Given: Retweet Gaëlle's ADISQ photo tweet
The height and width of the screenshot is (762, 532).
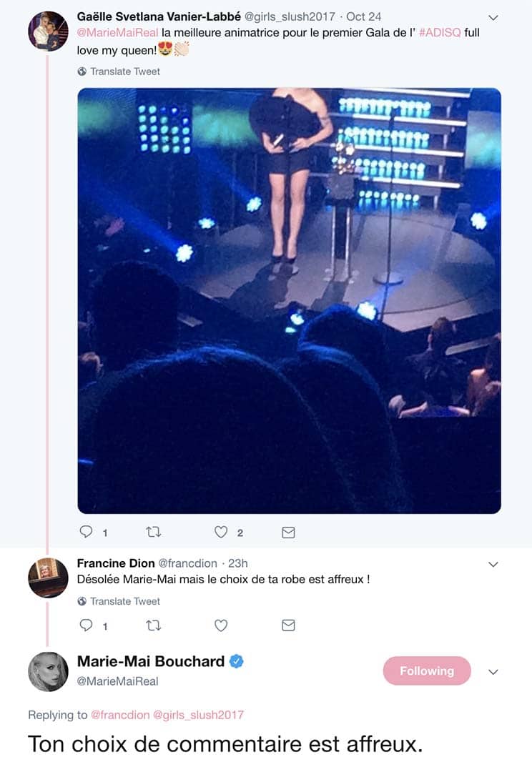Looking at the screenshot, I should click(154, 532).
